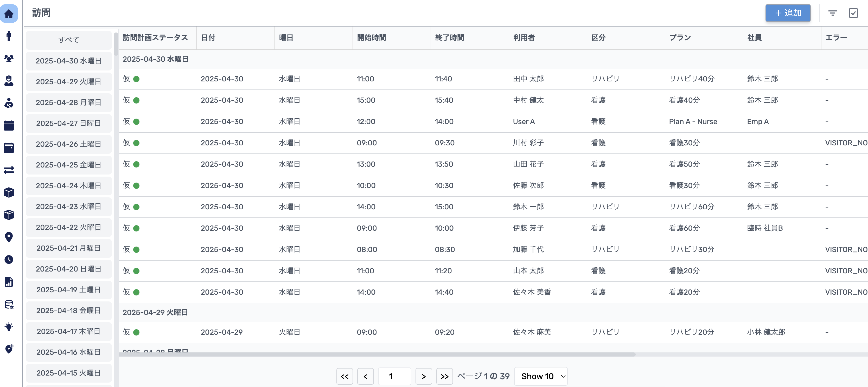Click the 追加 add button

click(x=788, y=13)
